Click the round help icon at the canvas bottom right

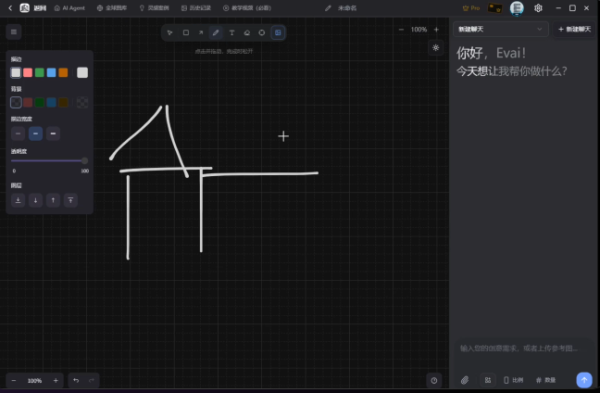[x=434, y=380]
